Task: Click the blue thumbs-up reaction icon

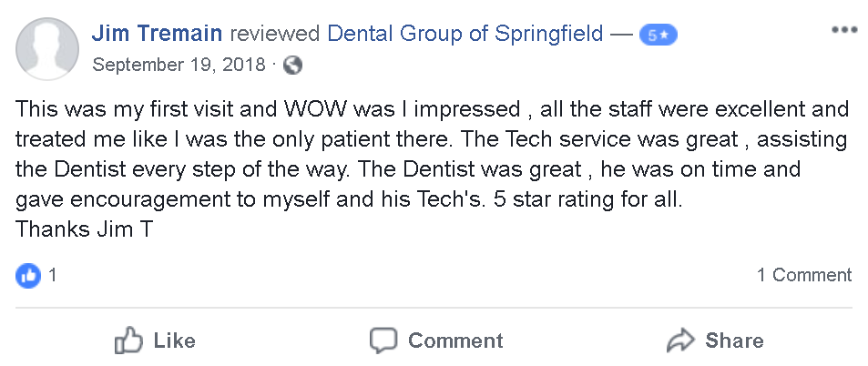Action: (x=28, y=275)
